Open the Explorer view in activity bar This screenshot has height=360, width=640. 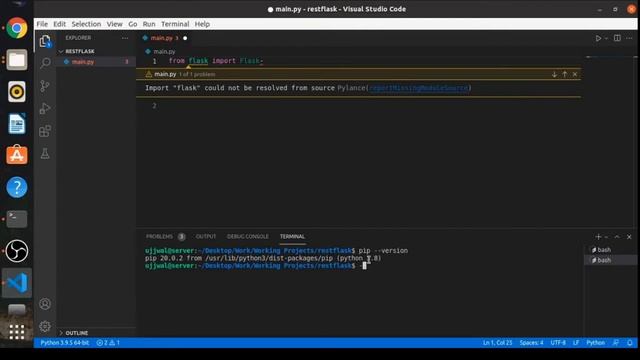[45, 41]
